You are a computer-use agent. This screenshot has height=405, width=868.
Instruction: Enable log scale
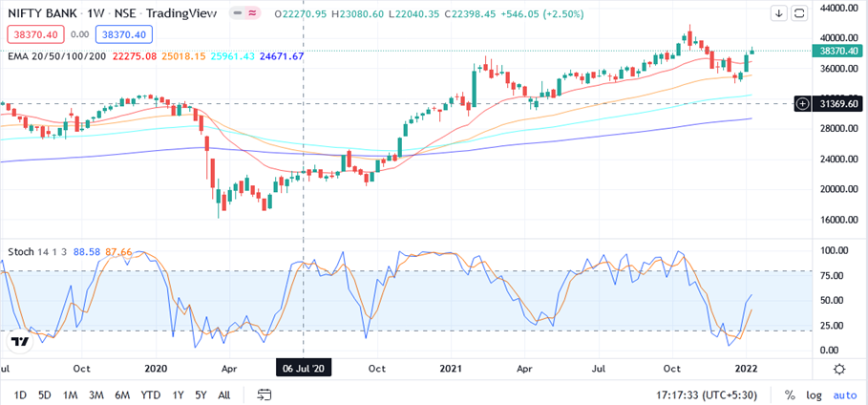coord(813,394)
